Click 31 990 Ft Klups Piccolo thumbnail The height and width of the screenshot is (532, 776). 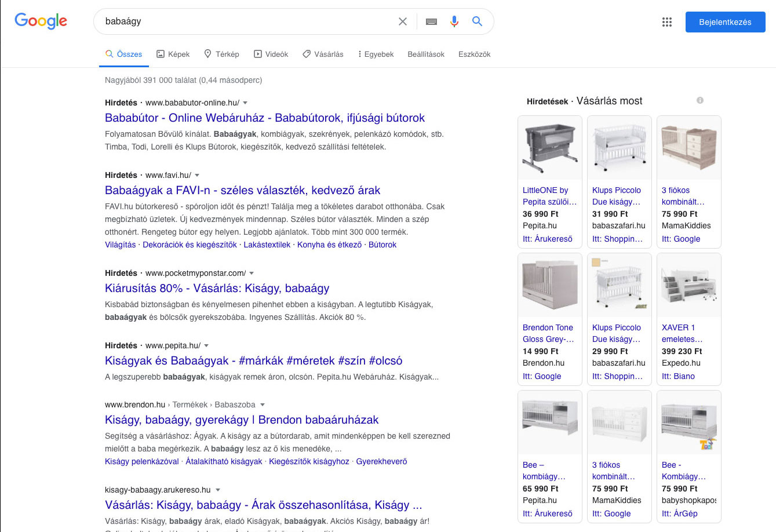(x=620, y=148)
